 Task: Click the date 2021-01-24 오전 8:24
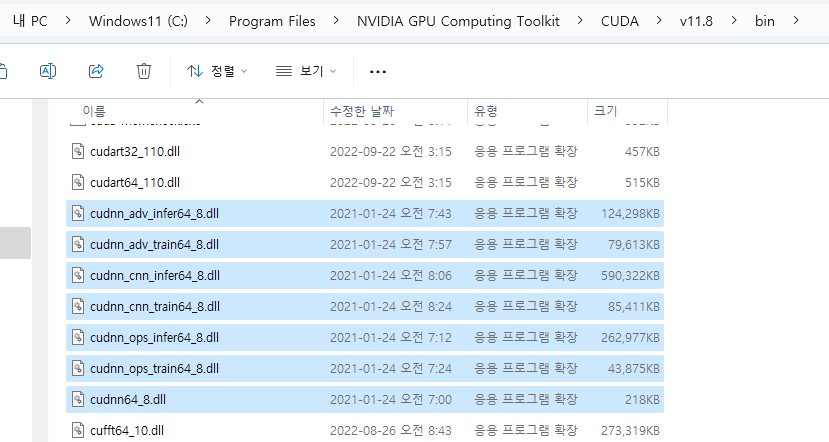click(x=391, y=307)
